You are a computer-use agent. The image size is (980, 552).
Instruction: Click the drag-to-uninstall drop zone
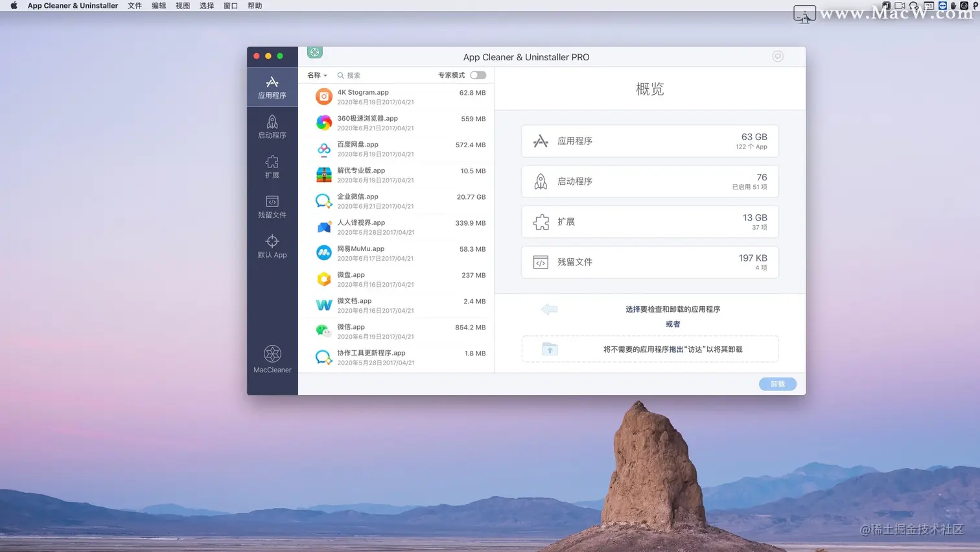pos(649,349)
